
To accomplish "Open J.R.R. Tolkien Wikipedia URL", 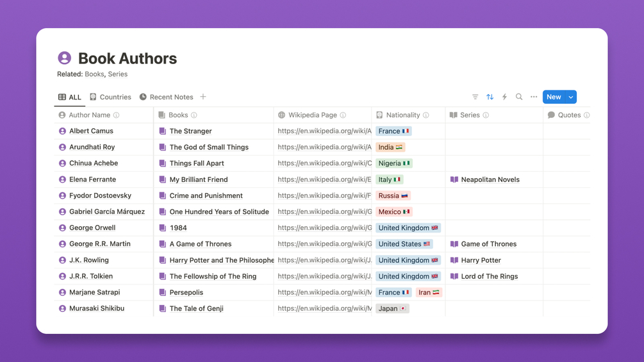I will [324, 276].
